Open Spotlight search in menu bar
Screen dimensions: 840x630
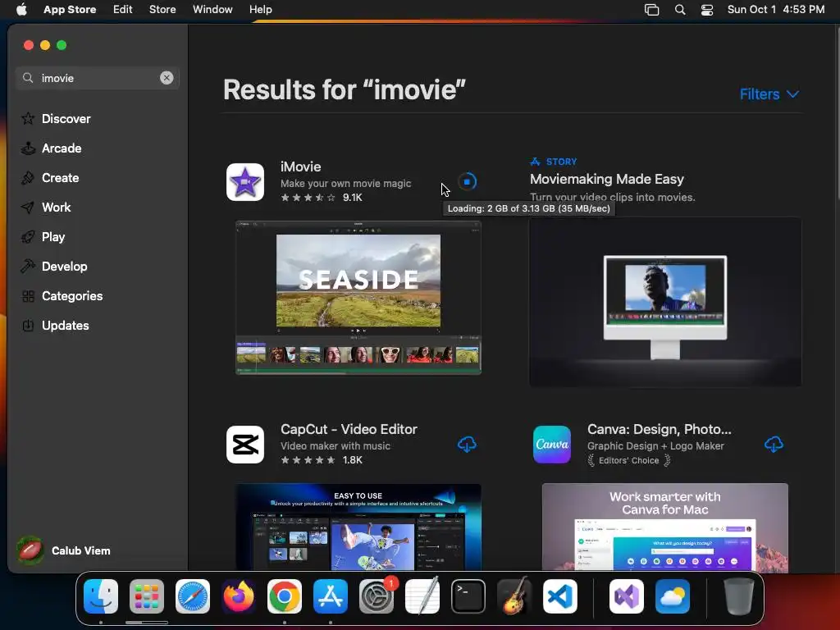click(x=680, y=10)
